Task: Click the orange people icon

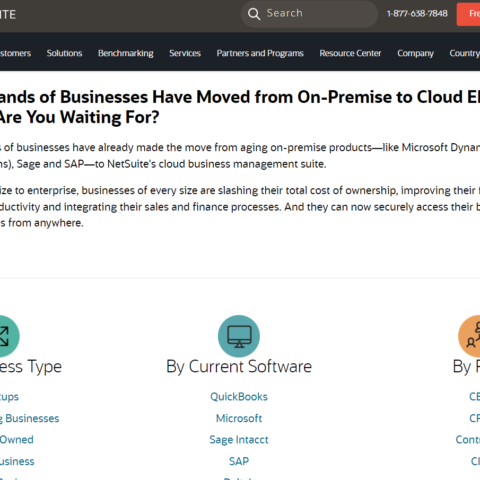Action: (469, 336)
